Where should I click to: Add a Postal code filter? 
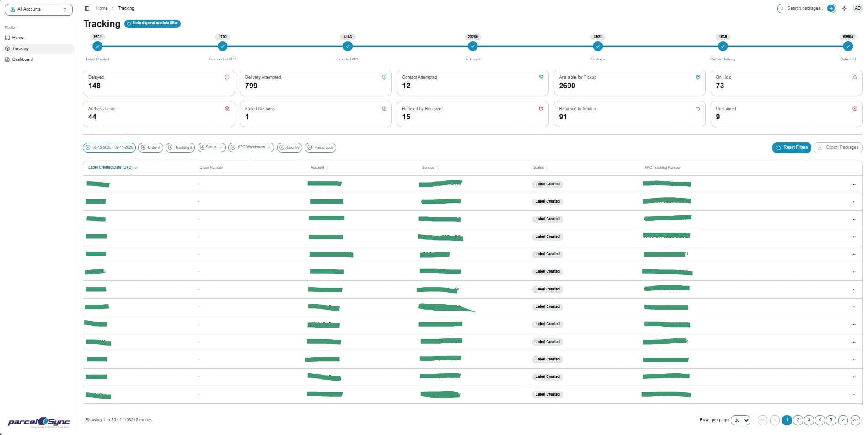(x=320, y=147)
